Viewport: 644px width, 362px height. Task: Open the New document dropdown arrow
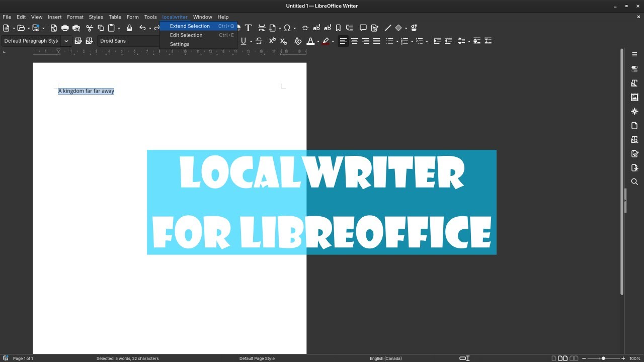tap(13, 28)
